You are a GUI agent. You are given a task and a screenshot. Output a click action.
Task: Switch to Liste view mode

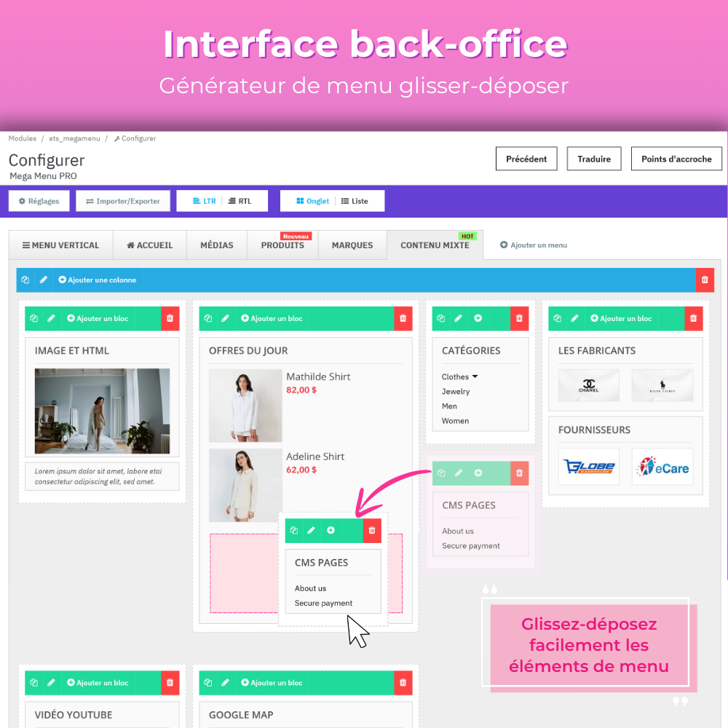point(355,201)
